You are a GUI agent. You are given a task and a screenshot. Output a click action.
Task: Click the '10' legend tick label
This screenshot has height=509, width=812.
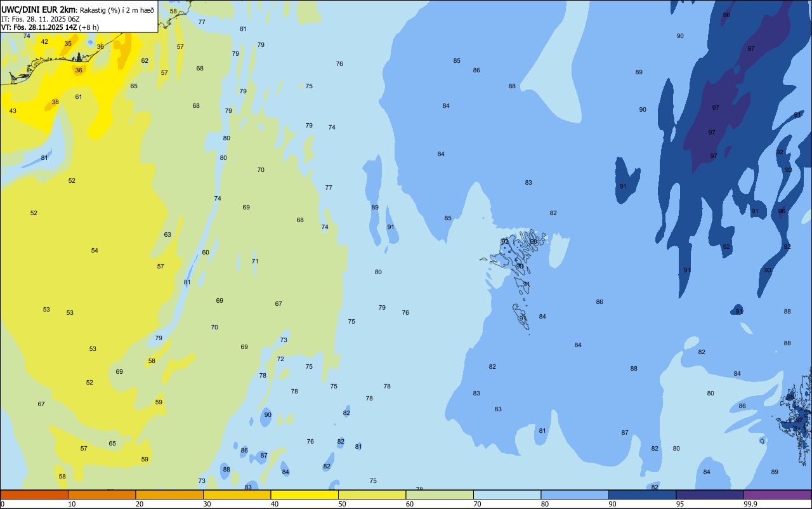tap(72, 504)
